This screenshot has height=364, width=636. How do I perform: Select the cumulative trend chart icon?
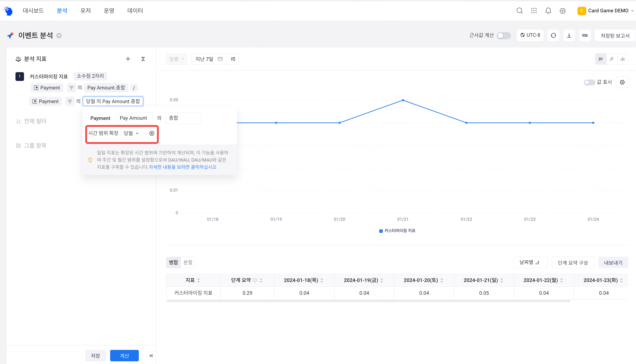point(612,59)
